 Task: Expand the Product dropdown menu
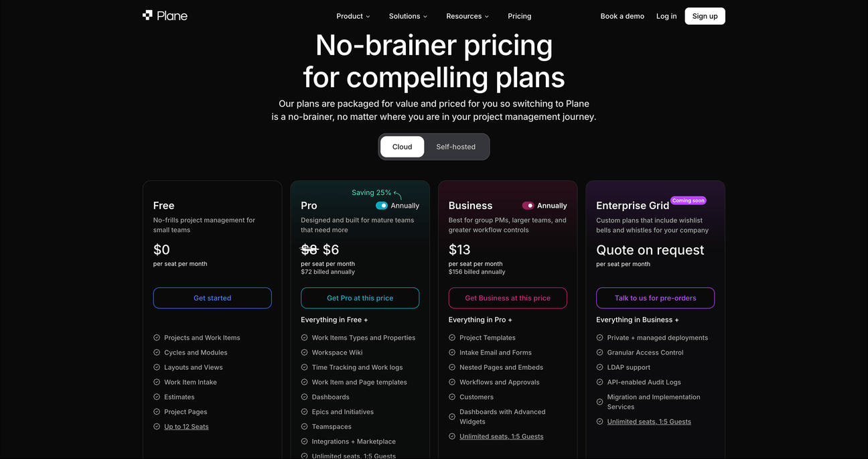[353, 16]
